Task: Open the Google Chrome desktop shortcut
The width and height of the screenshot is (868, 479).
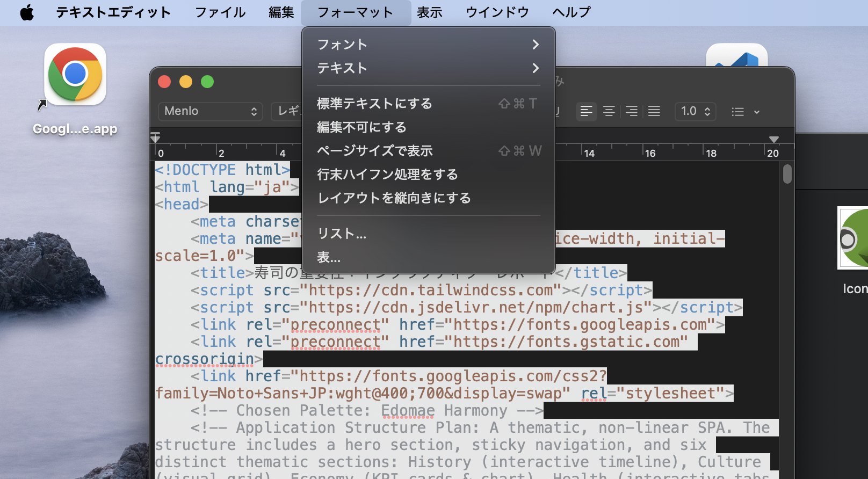Action: pyautogui.click(x=75, y=75)
